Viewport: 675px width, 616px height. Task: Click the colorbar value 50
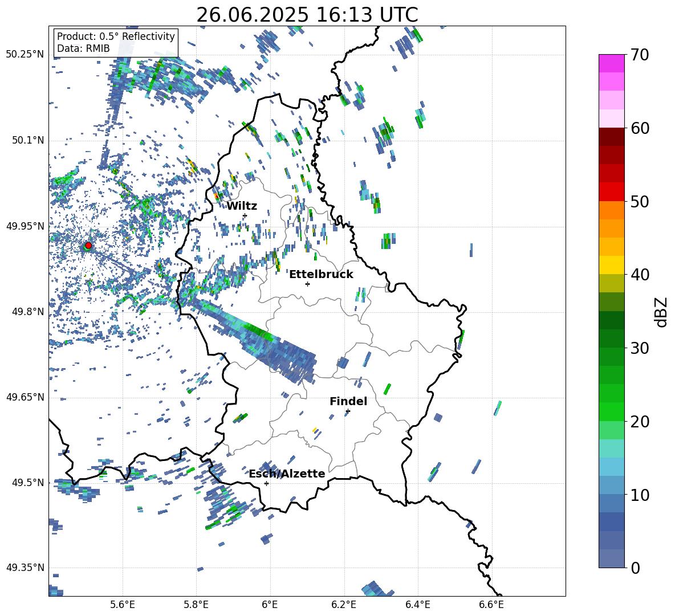pyautogui.click(x=640, y=201)
